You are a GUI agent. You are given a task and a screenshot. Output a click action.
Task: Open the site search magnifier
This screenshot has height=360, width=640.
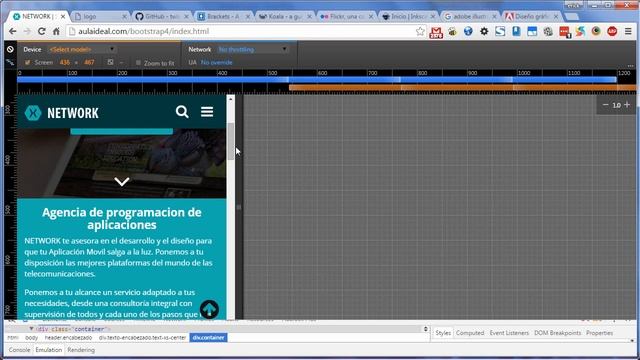(182, 112)
